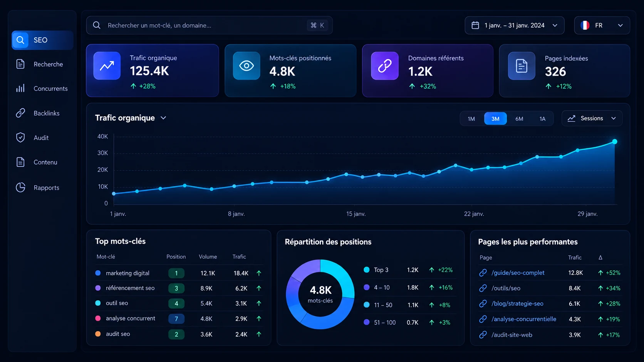The image size is (644, 362).
Task: Click the Contenu page icon
Action: (x=20, y=162)
